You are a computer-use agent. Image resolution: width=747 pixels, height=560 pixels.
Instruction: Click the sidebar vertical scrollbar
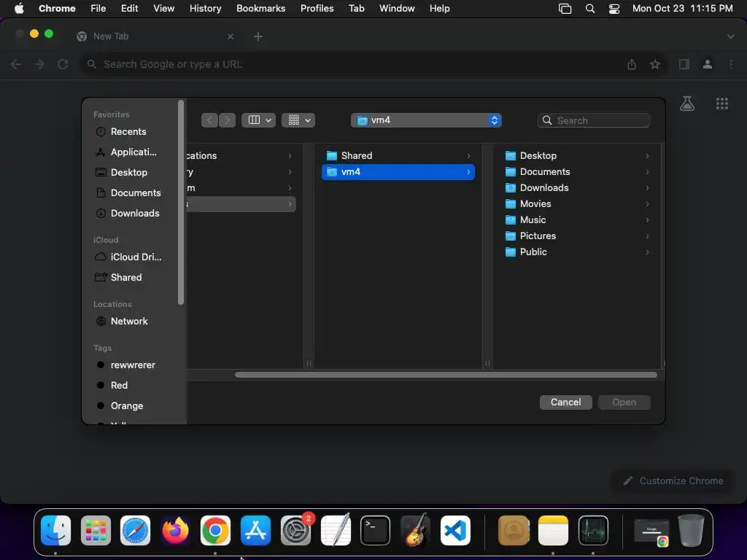tap(181, 203)
